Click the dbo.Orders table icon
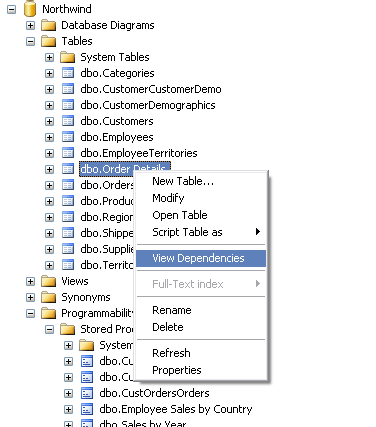The width and height of the screenshot is (376, 427). pos(68,185)
